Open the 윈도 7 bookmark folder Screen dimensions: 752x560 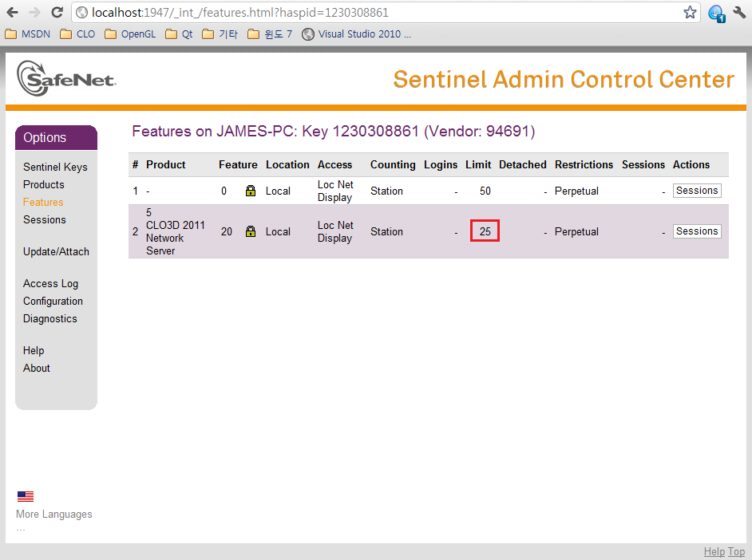pos(270,34)
